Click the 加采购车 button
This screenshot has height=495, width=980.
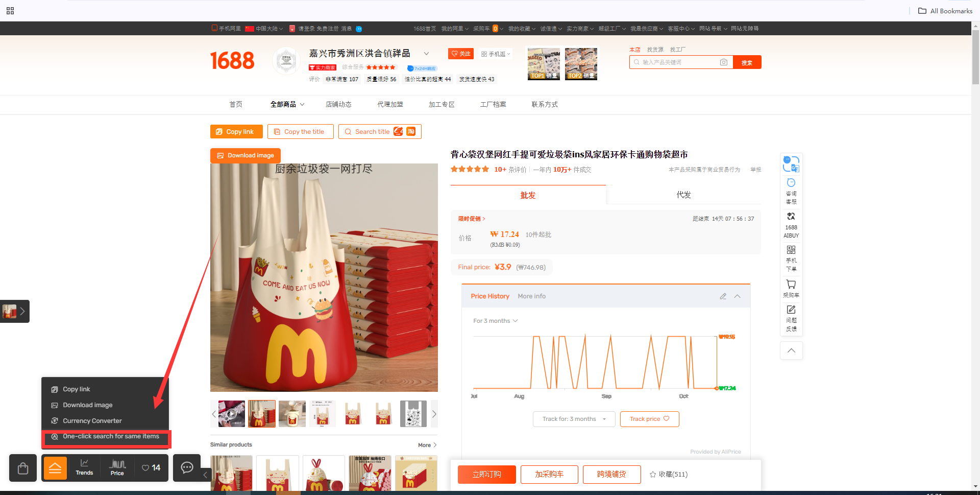click(x=549, y=475)
